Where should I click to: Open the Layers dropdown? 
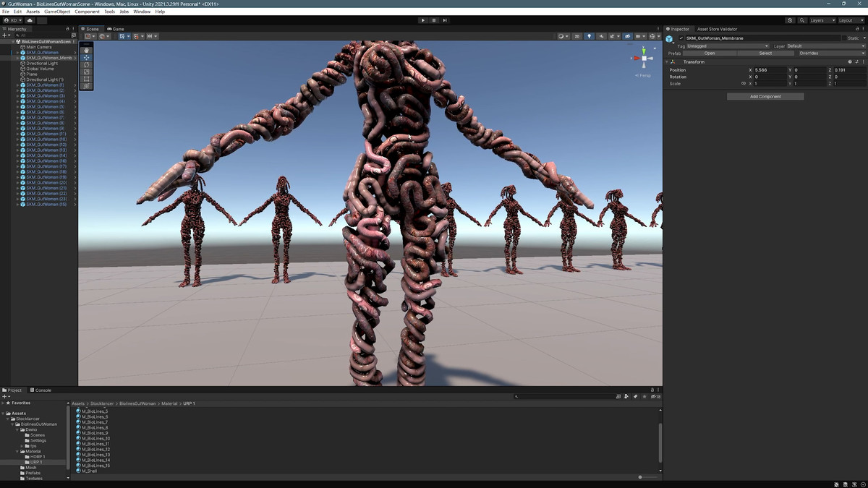point(822,20)
